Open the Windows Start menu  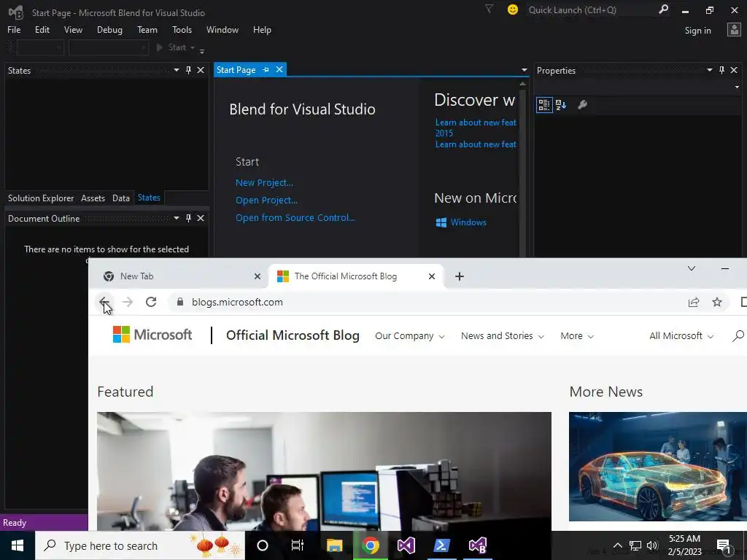point(18,545)
